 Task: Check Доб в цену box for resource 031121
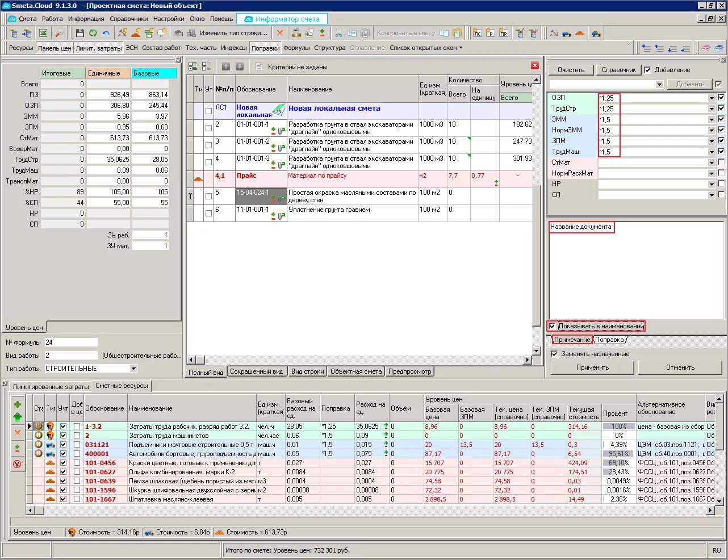[77, 445]
